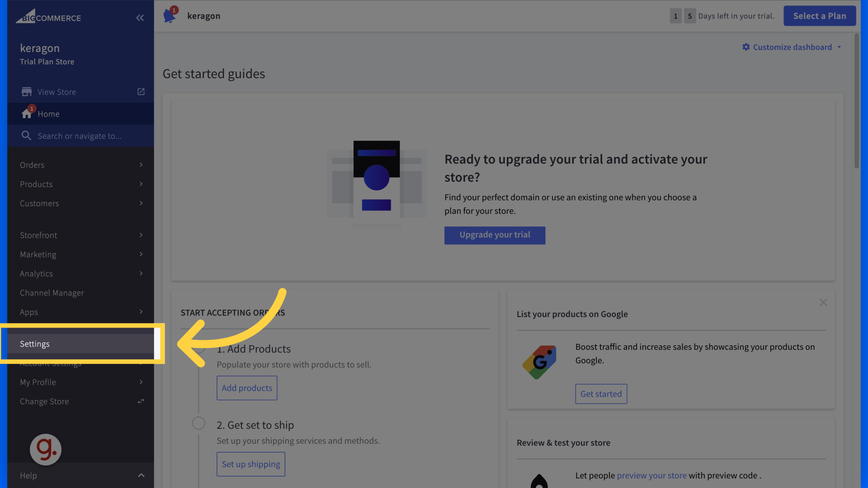Collapse the sidebar using the double-chevron icon
This screenshot has height=488, width=868.
point(140,18)
